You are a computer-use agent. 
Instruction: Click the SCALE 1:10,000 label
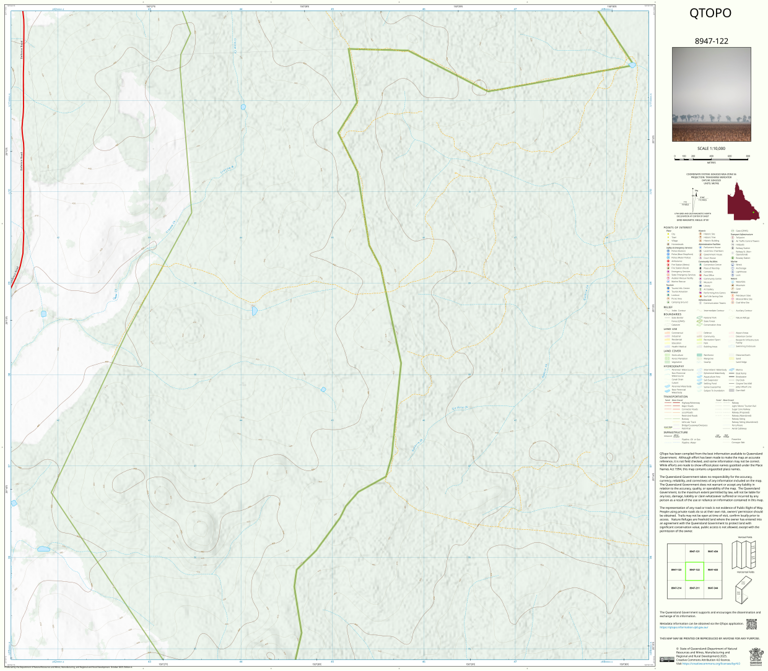point(711,148)
